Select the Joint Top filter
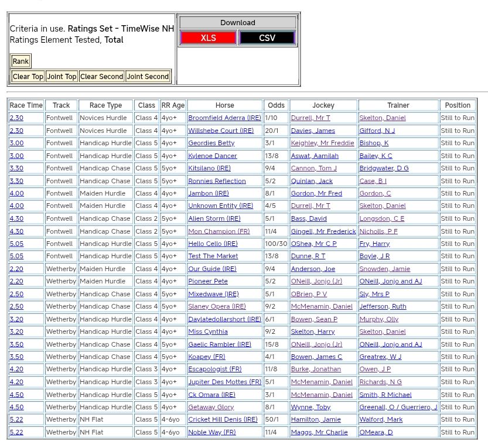Image resolution: width=488 pixels, height=448 pixels. [62, 77]
